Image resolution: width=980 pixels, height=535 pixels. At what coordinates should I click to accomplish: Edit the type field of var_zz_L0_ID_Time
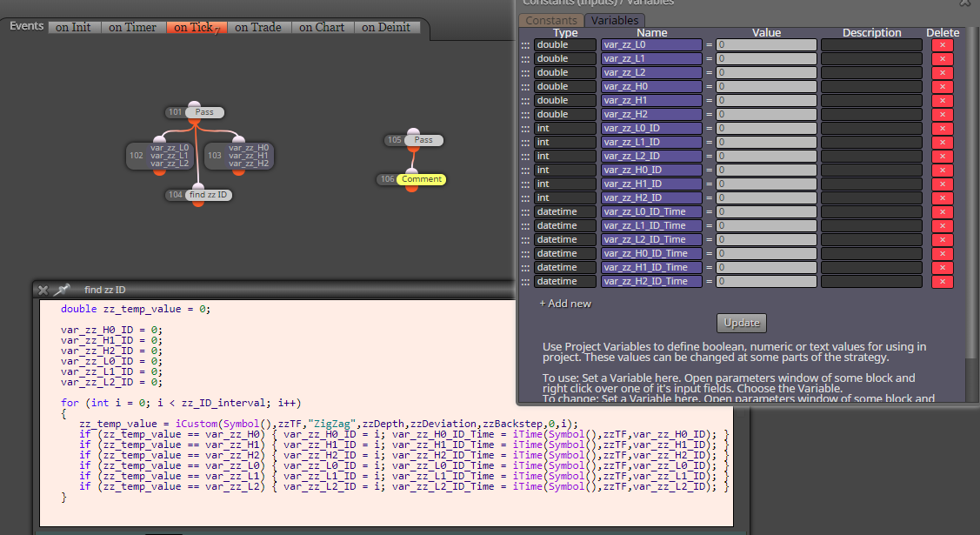[565, 212]
